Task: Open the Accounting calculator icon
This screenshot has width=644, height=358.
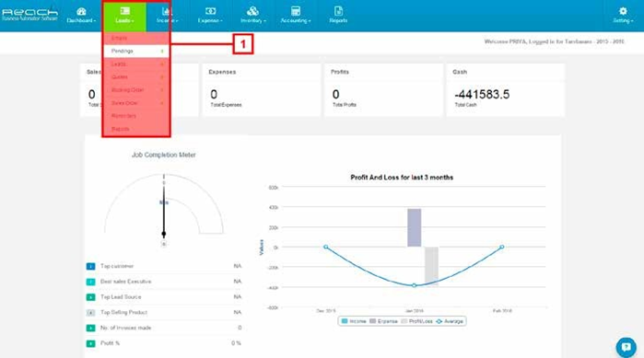Action: coord(296,11)
